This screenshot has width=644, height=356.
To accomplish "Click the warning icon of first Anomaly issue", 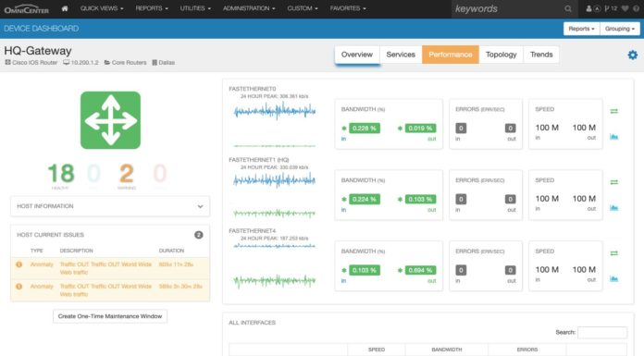I will click(x=19, y=264).
